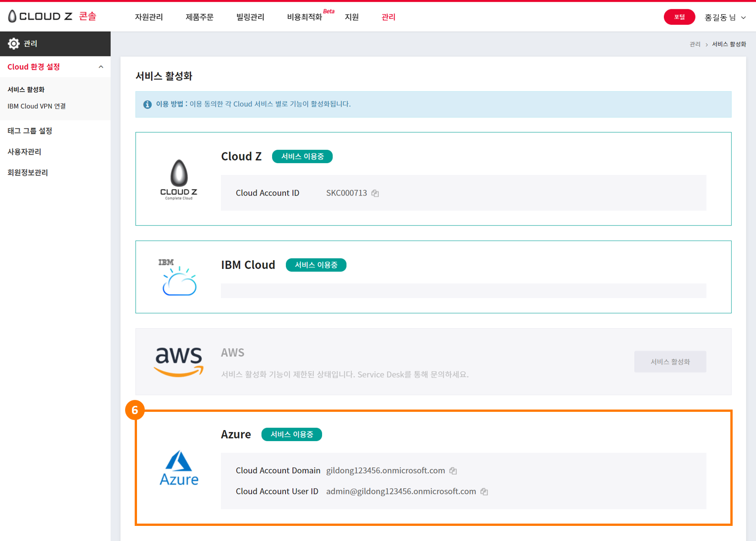The height and width of the screenshot is (541, 756).
Task: Click the Azure 서비스 이용중 badge
Action: pos(292,435)
